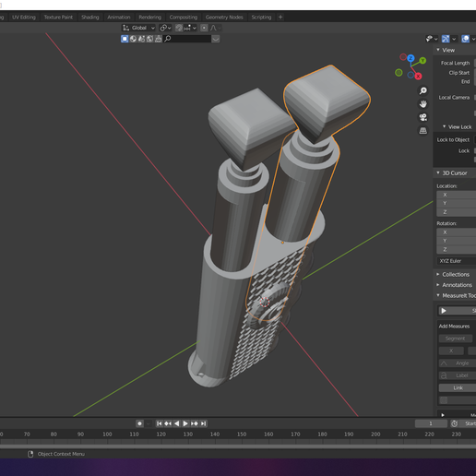Click the viewport visibility eye icon

pyautogui.click(x=429, y=39)
